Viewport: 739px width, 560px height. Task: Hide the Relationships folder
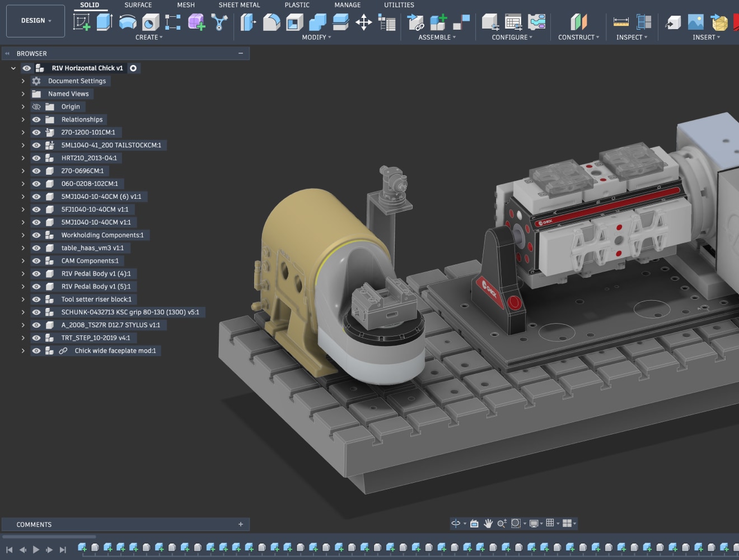coord(36,119)
